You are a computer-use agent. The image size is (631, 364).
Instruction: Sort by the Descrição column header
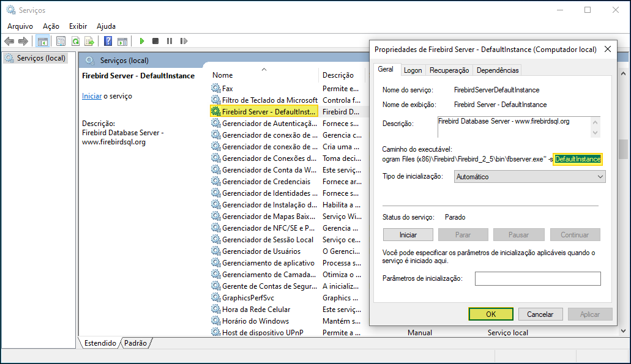click(342, 75)
